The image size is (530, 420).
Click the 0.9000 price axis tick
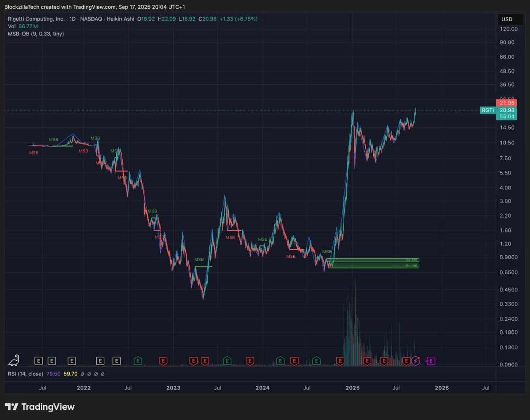(x=509, y=257)
